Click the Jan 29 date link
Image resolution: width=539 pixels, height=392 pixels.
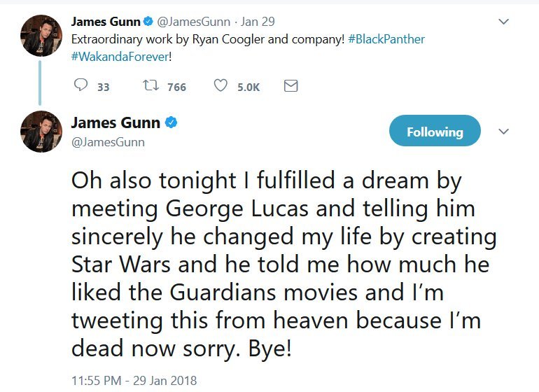click(258, 22)
